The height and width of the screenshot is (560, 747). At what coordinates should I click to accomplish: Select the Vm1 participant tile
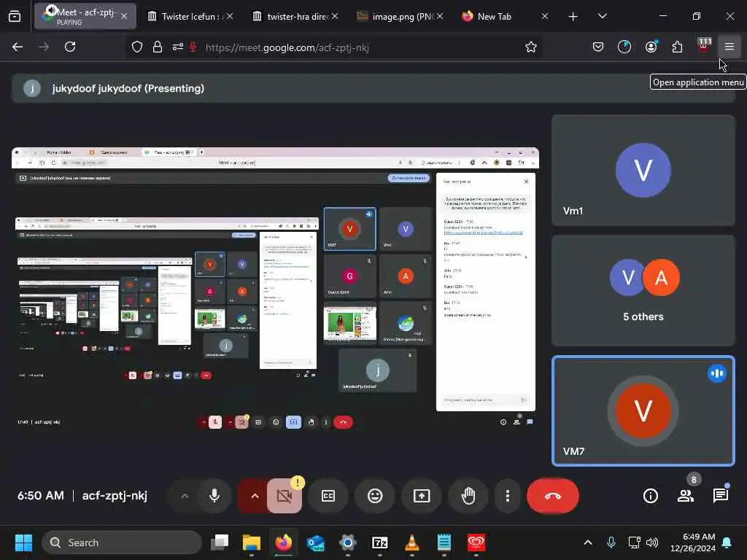[643, 170]
